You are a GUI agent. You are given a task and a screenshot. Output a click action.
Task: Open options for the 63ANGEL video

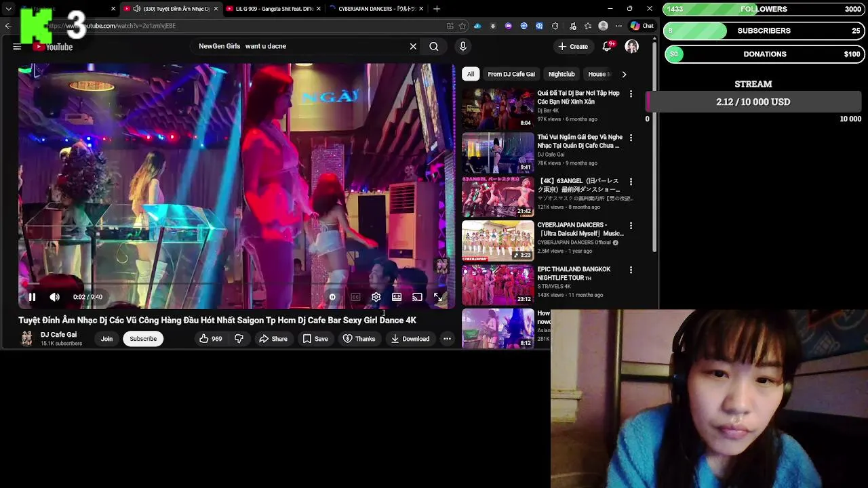[x=631, y=182]
